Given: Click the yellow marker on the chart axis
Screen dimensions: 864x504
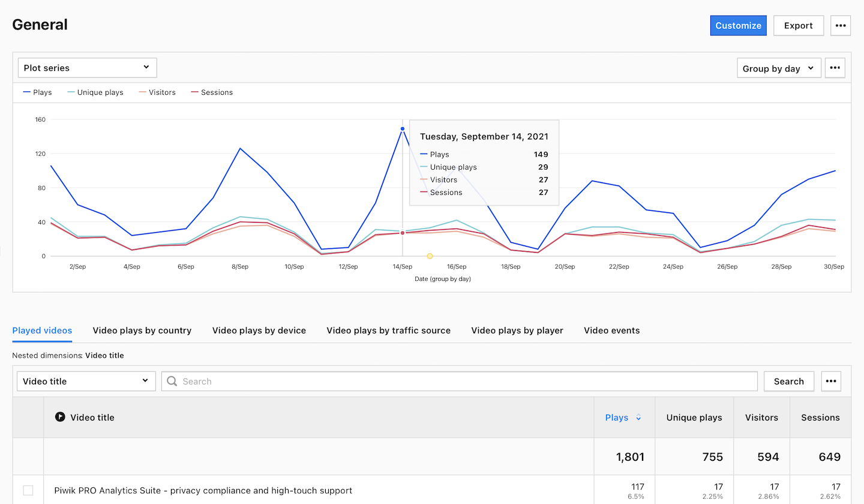Looking at the screenshot, I should 430,256.
